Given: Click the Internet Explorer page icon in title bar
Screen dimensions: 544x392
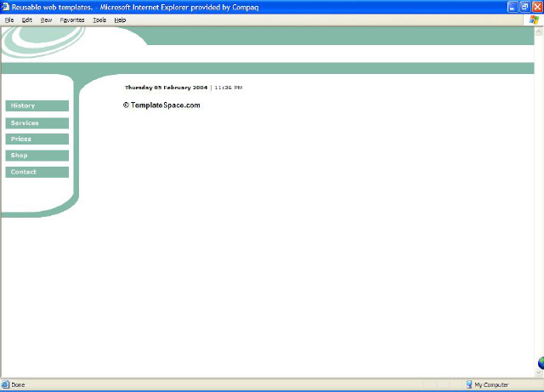Looking at the screenshot, I should pyautogui.click(x=6, y=7).
